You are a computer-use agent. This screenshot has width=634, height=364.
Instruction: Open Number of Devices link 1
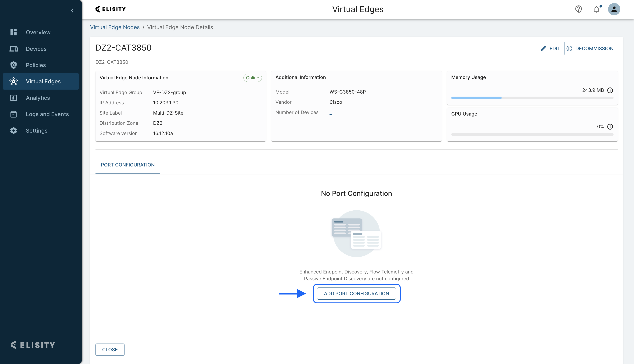[x=330, y=112]
